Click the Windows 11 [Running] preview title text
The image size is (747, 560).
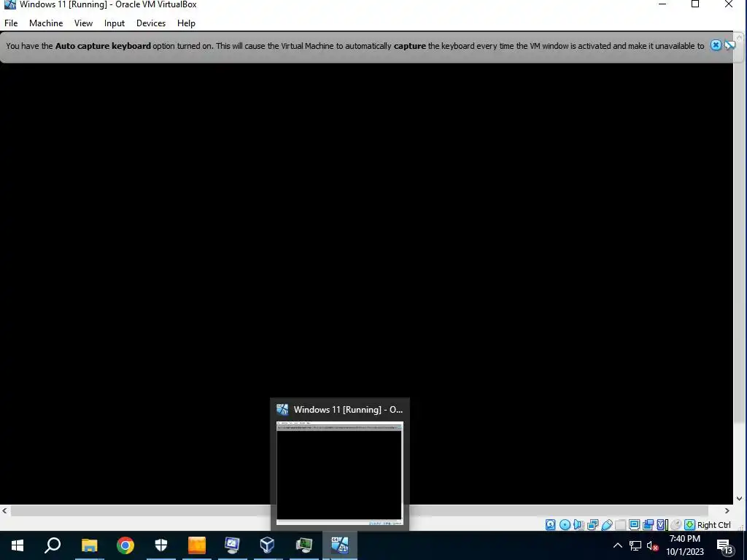(x=348, y=410)
